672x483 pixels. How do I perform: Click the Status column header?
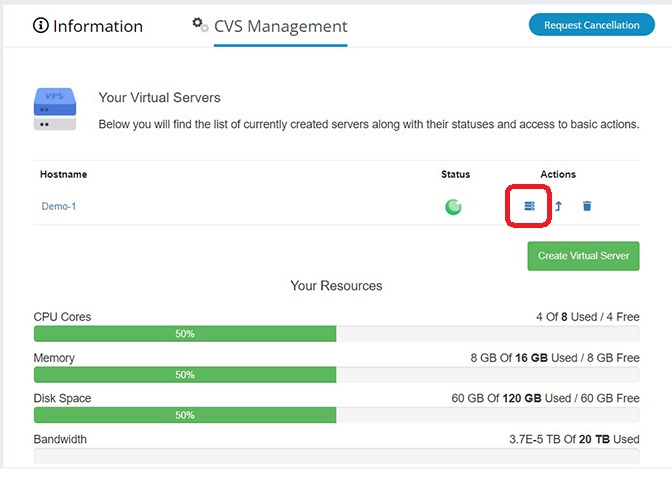[456, 174]
